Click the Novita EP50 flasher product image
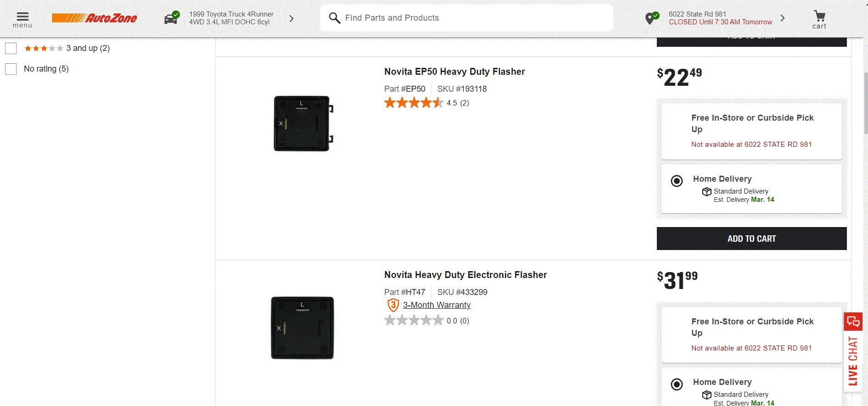 point(302,123)
